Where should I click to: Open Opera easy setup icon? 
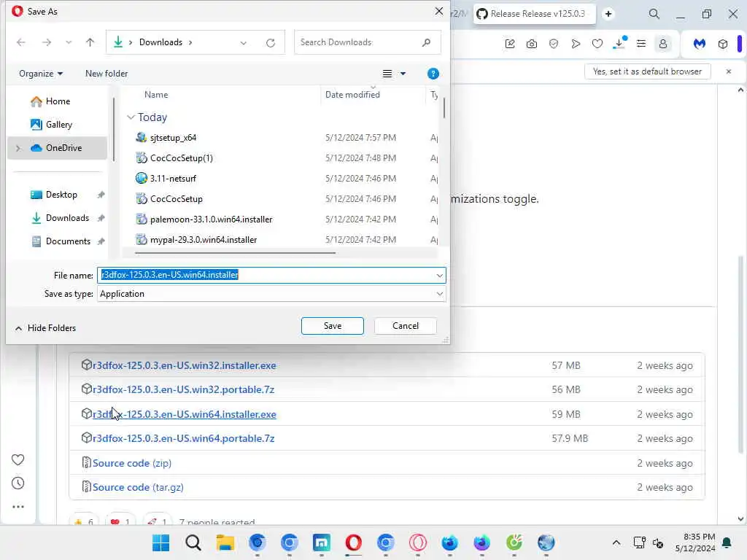pyautogui.click(x=641, y=44)
